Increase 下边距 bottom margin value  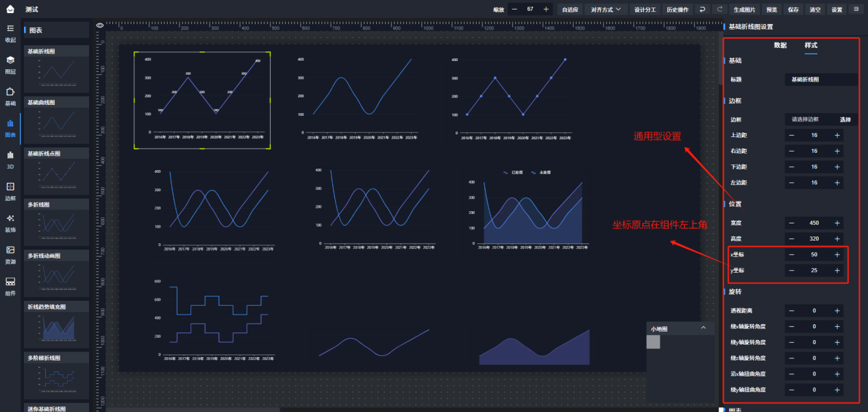point(836,167)
